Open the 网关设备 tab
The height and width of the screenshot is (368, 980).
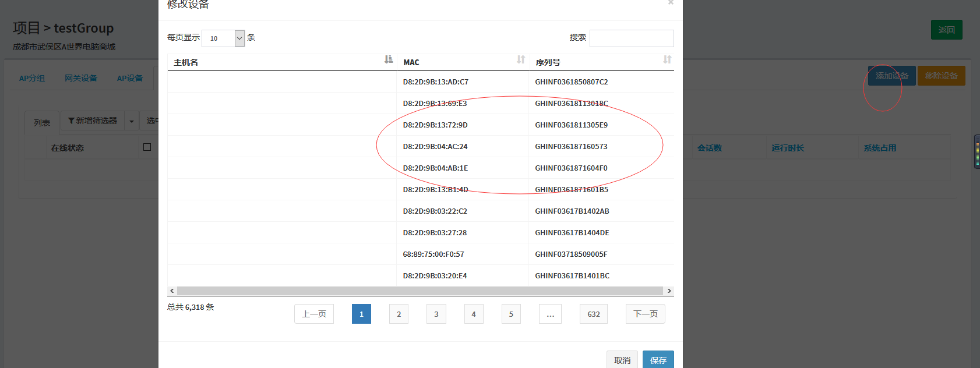click(81, 78)
